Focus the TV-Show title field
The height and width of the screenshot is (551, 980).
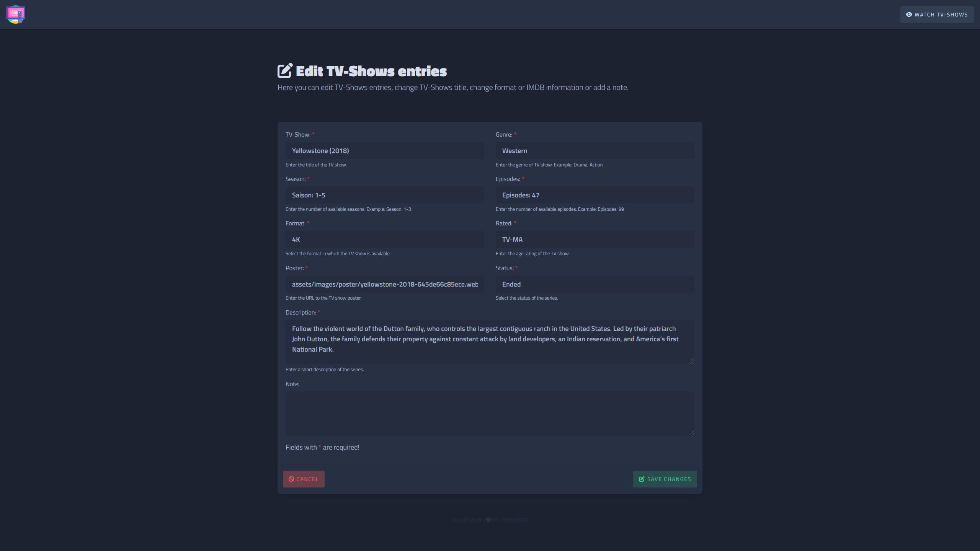click(x=384, y=151)
